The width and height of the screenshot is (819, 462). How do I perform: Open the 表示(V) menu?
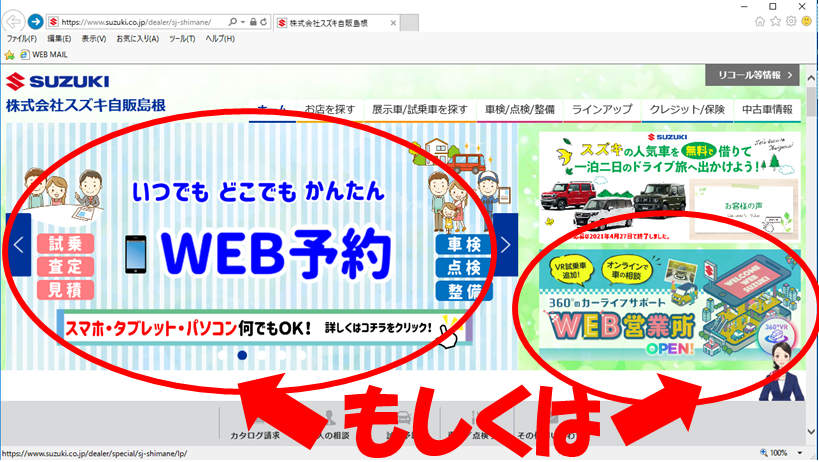[93, 39]
